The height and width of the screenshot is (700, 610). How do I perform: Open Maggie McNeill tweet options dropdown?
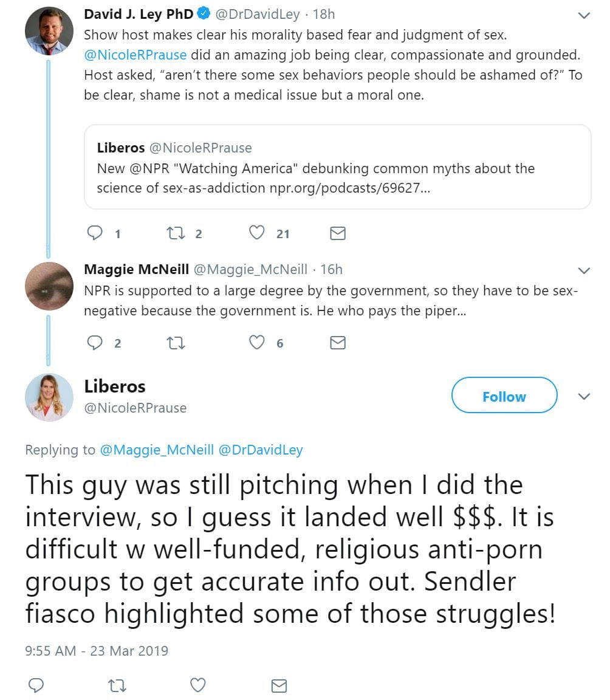coord(584,270)
